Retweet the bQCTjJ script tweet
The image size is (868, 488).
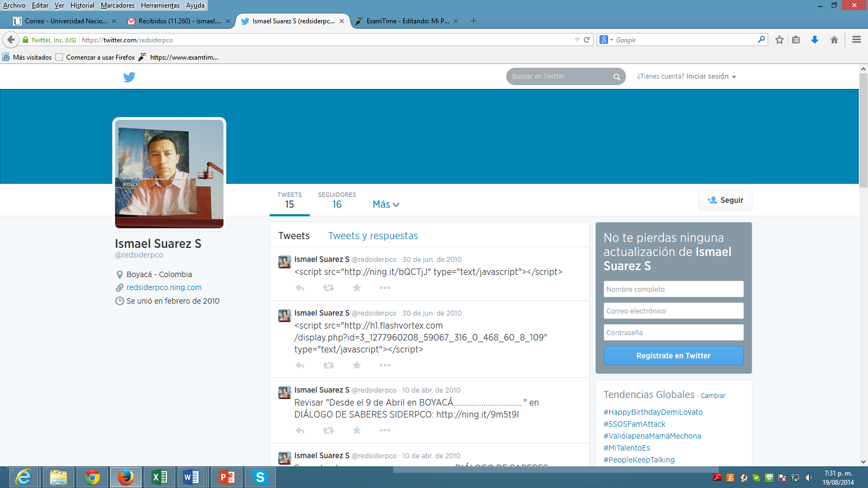328,288
